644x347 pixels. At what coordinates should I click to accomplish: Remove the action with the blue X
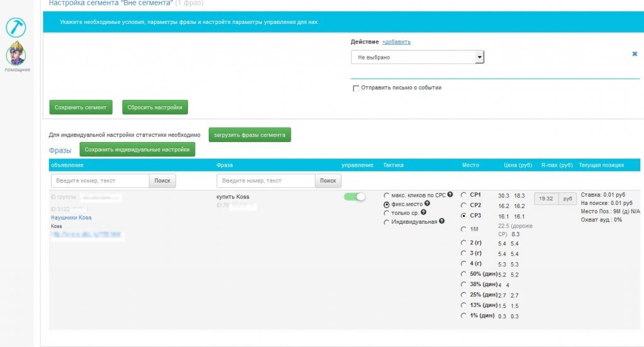pyautogui.click(x=635, y=54)
